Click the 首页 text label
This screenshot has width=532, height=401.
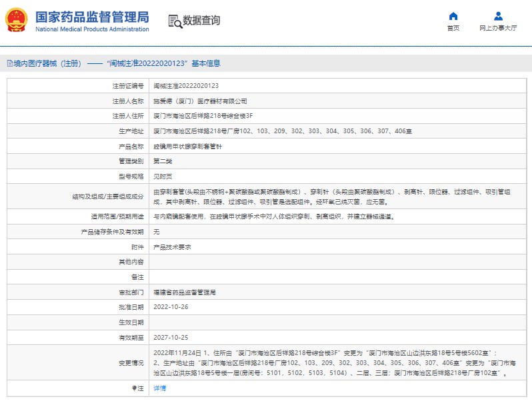pos(453,29)
